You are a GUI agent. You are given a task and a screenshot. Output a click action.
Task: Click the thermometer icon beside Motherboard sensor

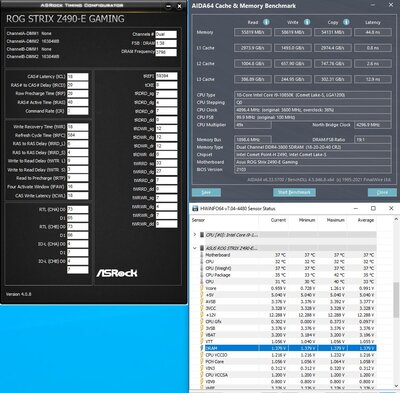202,255
